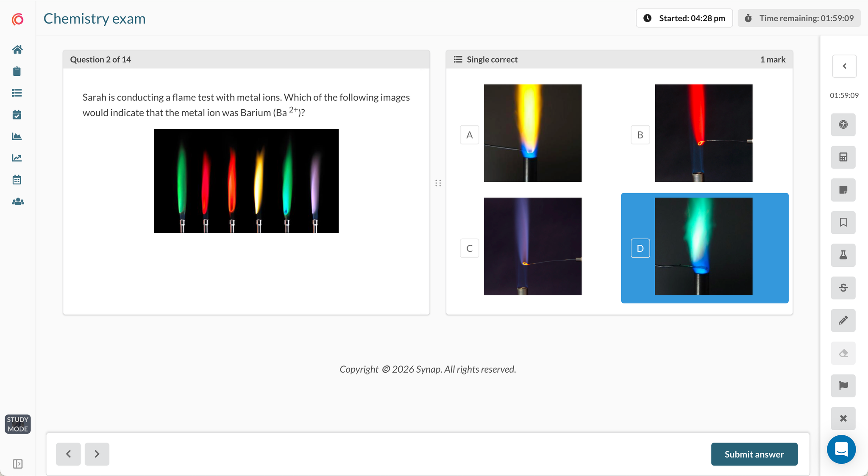Screen dimensions: 868x476
Task: Click the yellow flame image
Action: pyautogui.click(x=533, y=133)
